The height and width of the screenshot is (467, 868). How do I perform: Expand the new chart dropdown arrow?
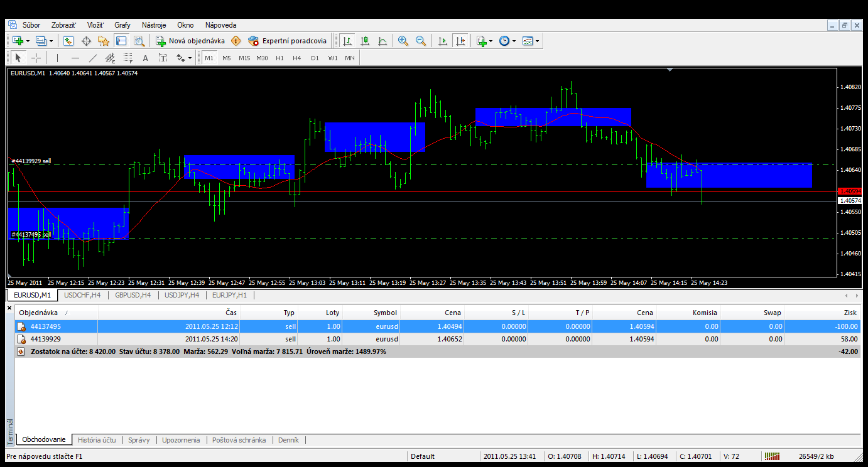(28, 41)
